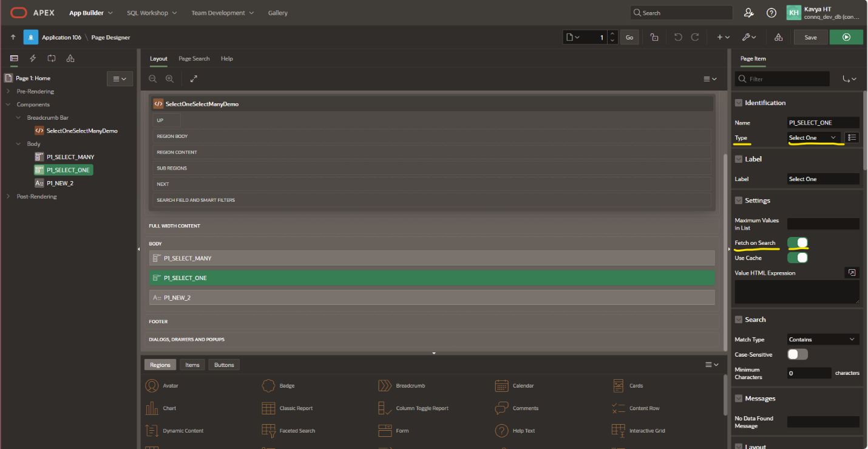Open the Help icon in the header
868x449 pixels.
[771, 13]
